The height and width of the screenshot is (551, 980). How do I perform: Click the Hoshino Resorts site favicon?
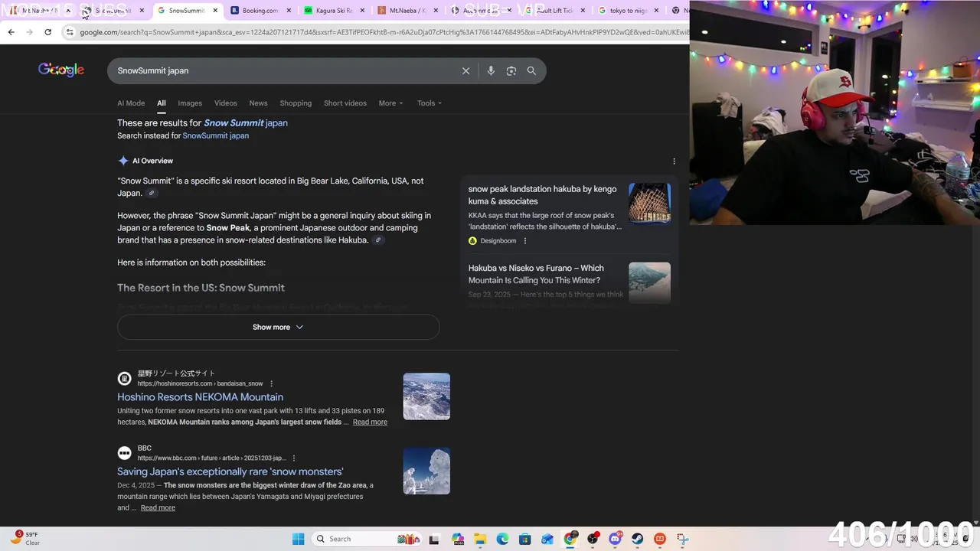coord(124,379)
